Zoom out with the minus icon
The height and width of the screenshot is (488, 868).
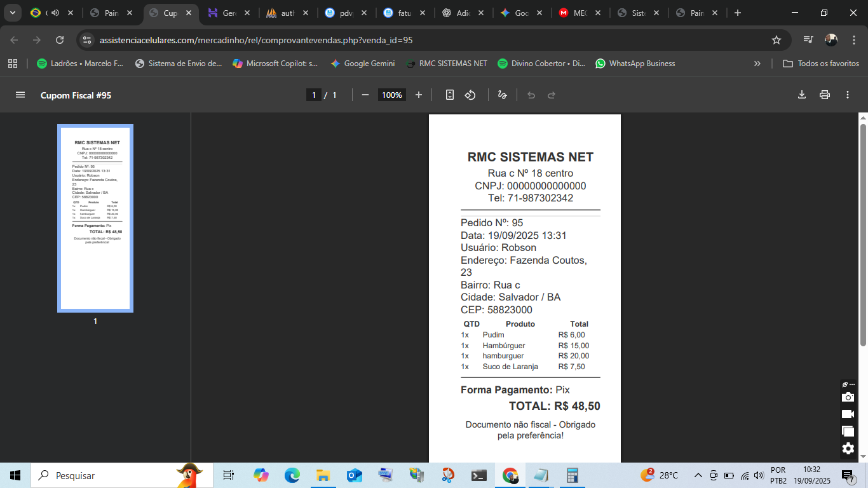(365, 95)
